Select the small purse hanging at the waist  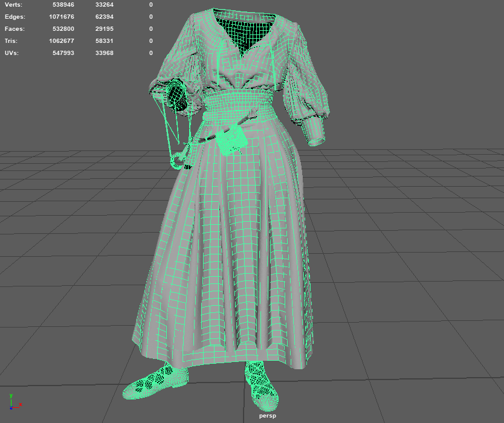[x=232, y=139]
